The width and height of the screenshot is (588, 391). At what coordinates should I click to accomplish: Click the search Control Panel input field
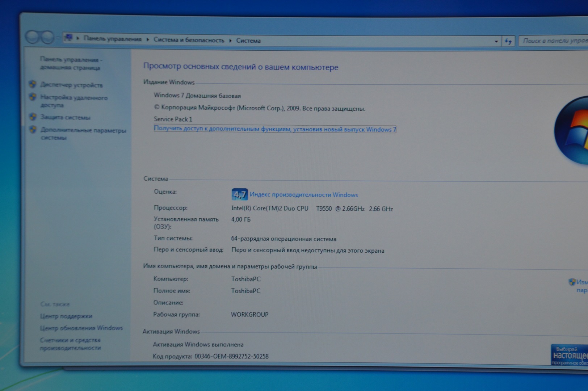[x=554, y=41]
